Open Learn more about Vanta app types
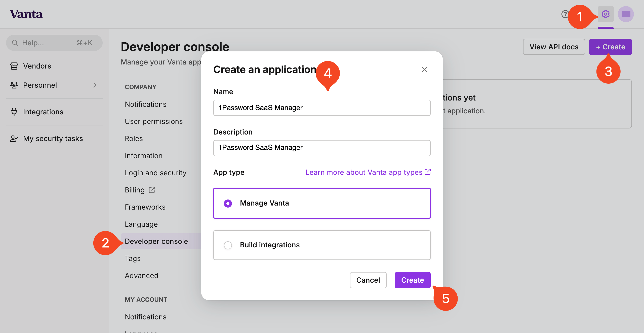 [x=368, y=172]
